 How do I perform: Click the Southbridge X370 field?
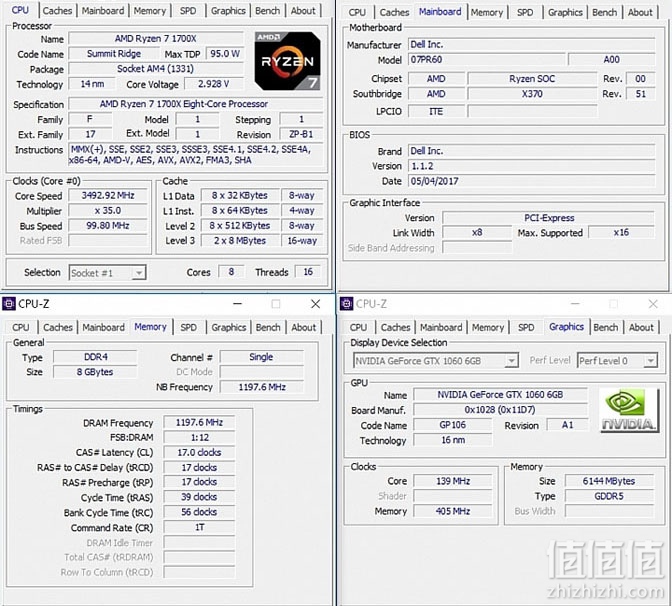pyautogui.click(x=532, y=93)
